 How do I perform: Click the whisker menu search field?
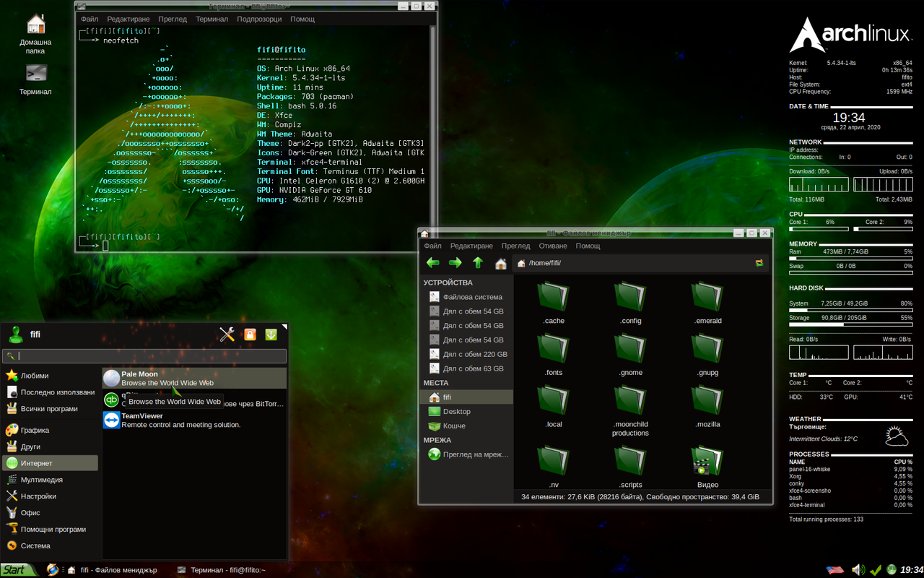tap(144, 356)
